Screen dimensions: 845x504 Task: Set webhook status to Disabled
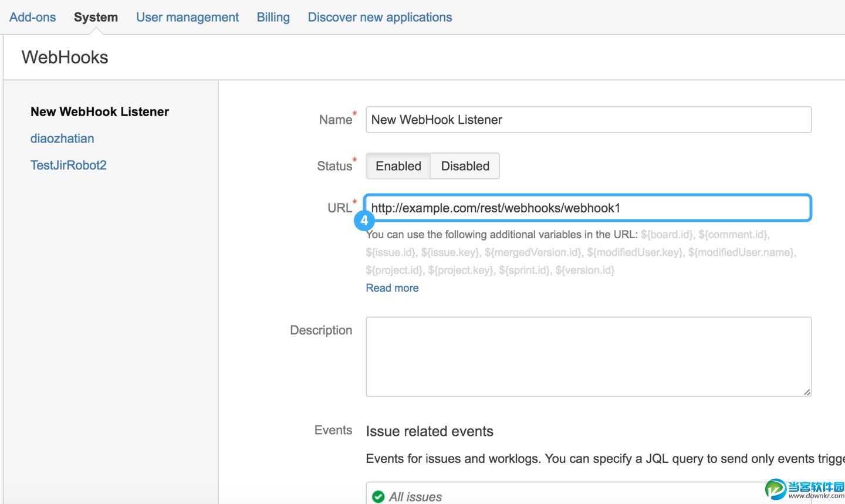point(465,166)
